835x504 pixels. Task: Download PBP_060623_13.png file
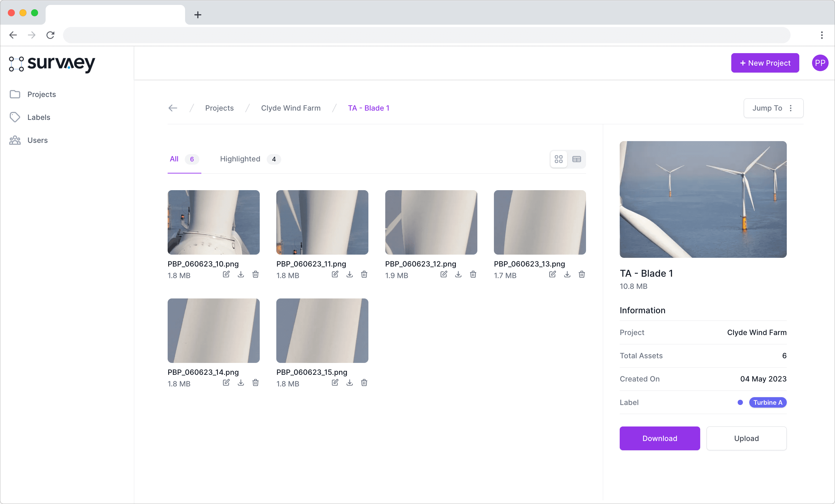(x=567, y=274)
